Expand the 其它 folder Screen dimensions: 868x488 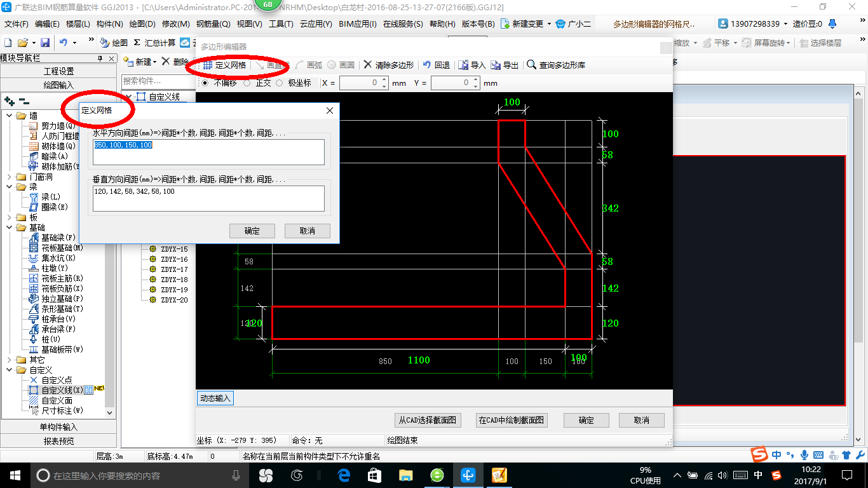coord(10,360)
